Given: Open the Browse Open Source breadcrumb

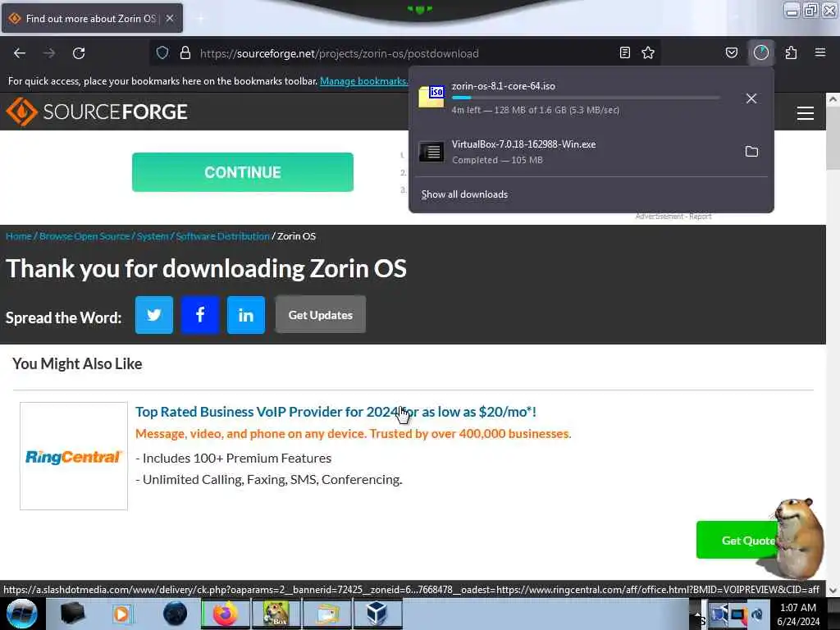Looking at the screenshot, I should pos(84,236).
